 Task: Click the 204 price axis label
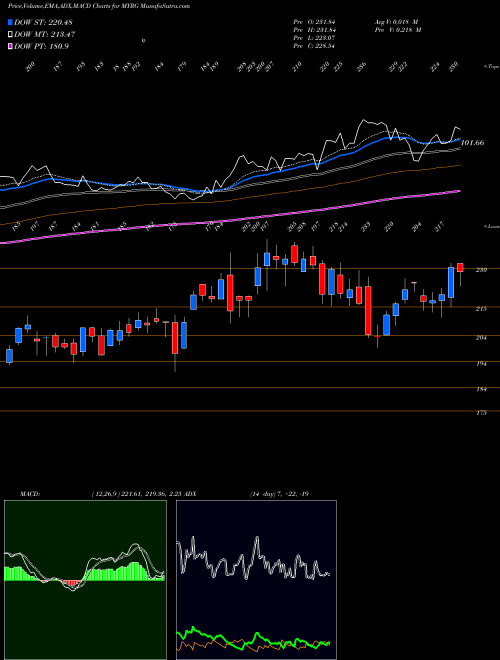coord(481,338)
